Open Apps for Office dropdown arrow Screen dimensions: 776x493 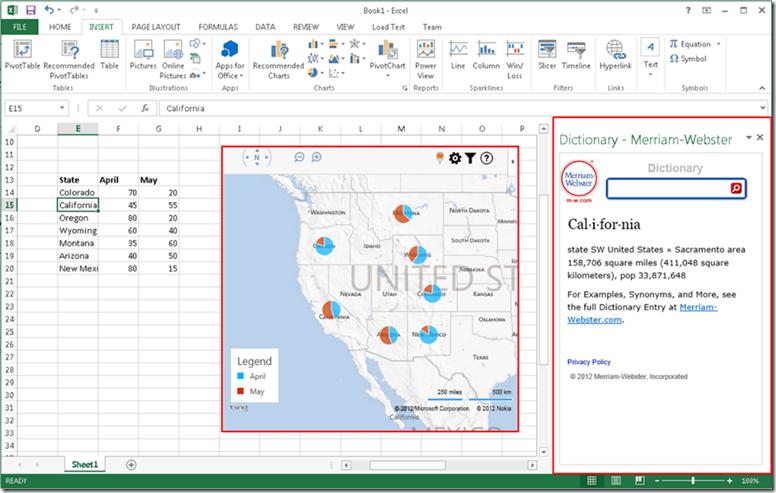(242, 76)
